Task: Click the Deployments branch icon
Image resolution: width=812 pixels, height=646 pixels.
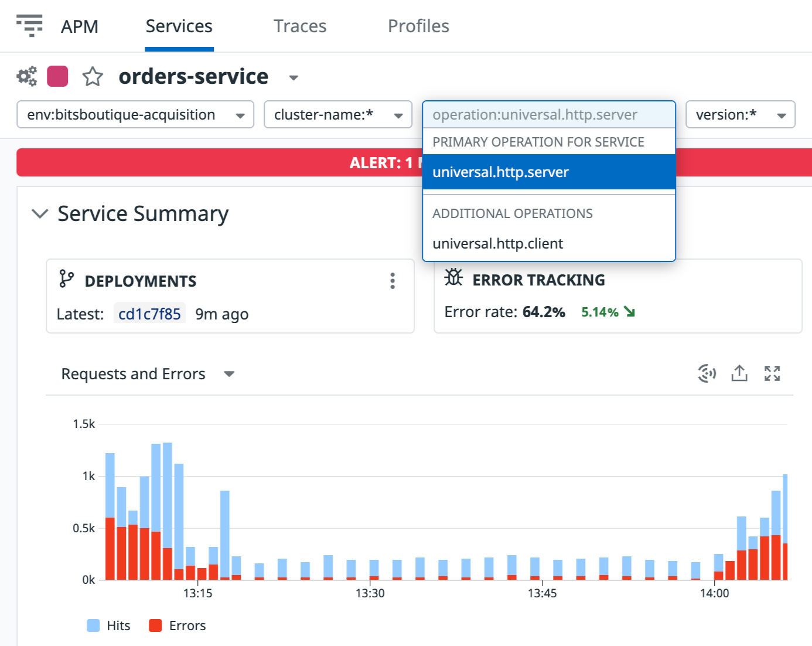Action: (x=66, y=279)
